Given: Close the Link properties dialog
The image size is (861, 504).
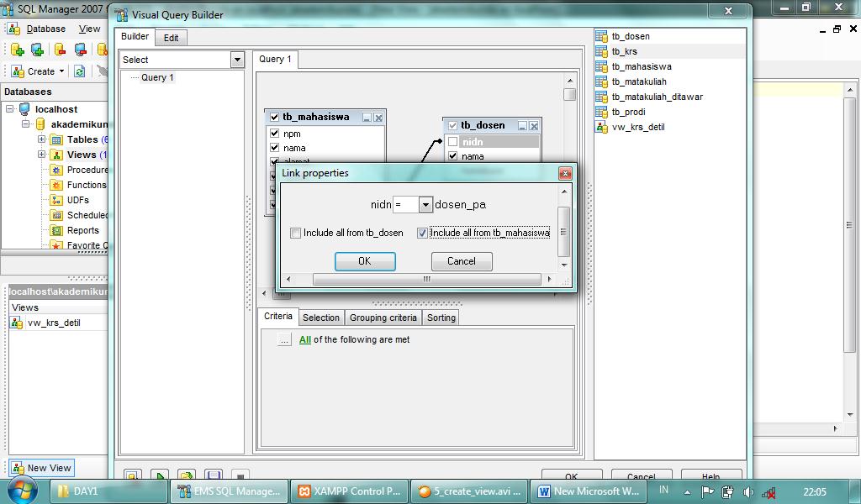Looking at the screenshot, I should point(565,174).
